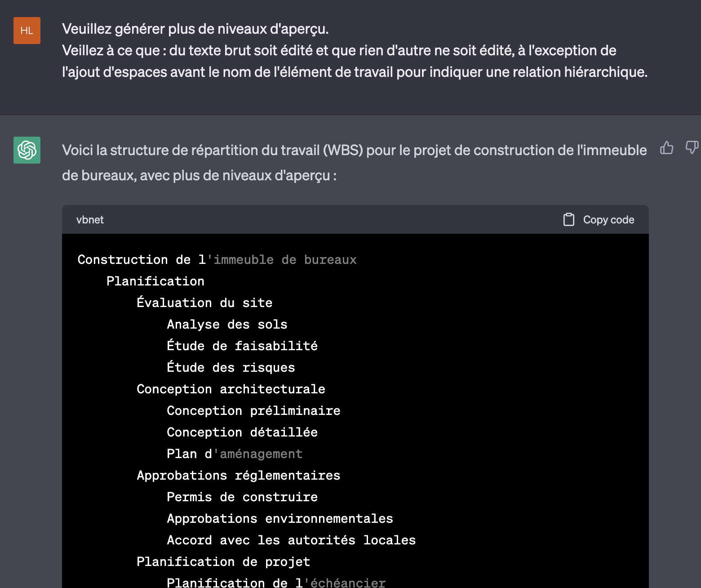Click the vbnet language label
This screenshot has width=701, height=588.
pyautogui.click(x=90, y=220)
